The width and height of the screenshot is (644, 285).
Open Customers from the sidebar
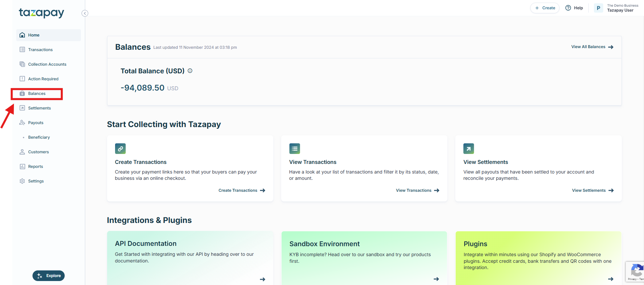click(x=48, y=152)
